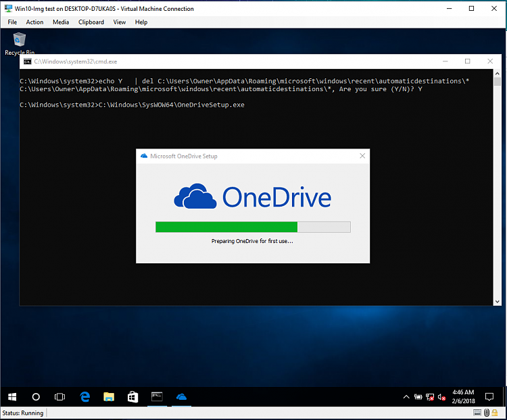Click the mouse status icon in status bar
Viewport: 507px width, 420px height.
487,413
